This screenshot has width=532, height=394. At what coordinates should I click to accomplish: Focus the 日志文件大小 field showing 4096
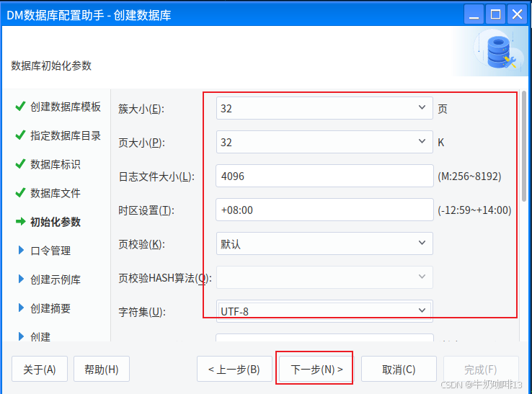[x=324, y=176]
